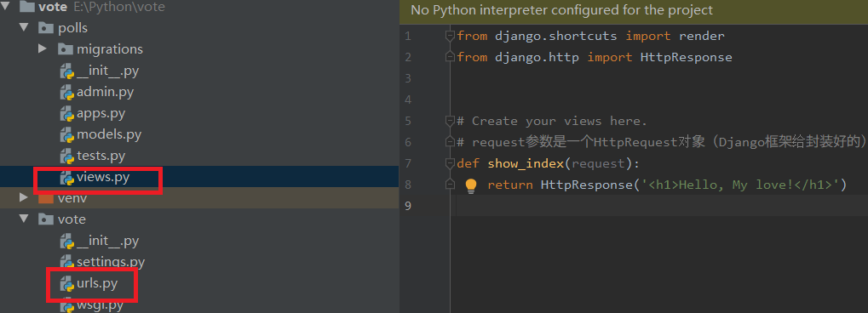This screenshot has height=313, width=868.
Task: Click the settings.py file icon
Action: coord(67,262)
